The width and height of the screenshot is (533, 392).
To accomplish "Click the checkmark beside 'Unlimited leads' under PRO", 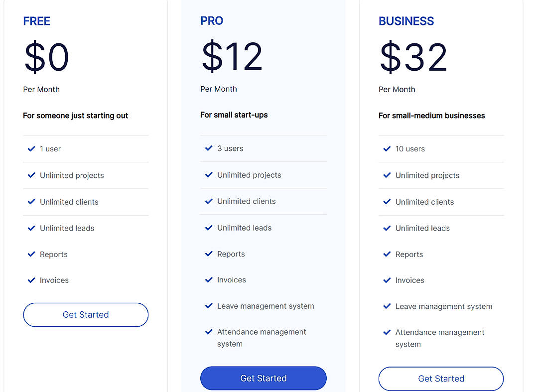I will coord(208,228).
